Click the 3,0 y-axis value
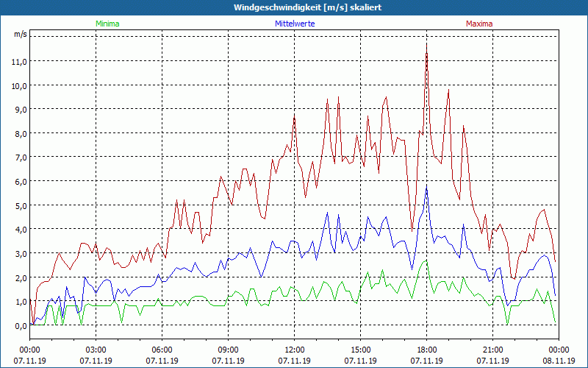The image size is (588, 368). [x=21, y=254]
